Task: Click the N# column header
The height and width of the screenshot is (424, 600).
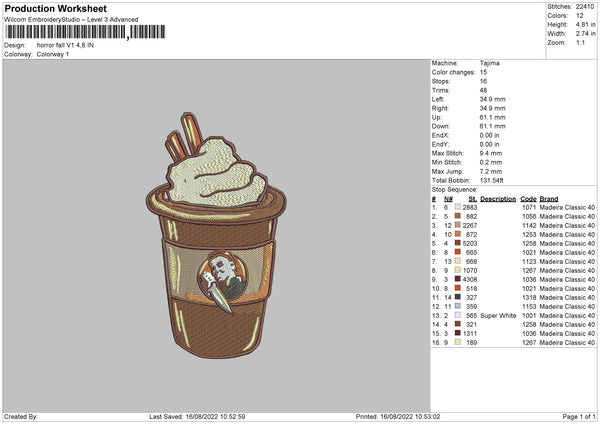Action: (448, 199)
